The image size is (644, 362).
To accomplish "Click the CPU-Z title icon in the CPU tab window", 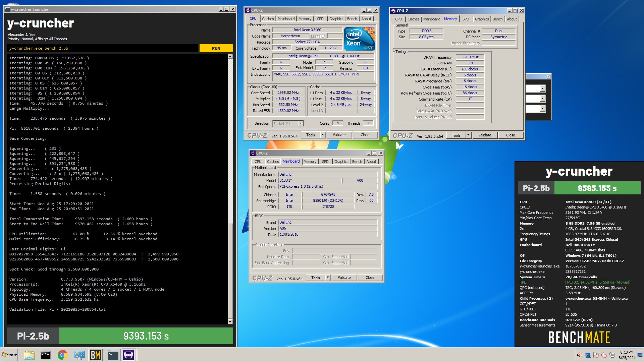I will (x=248, y=10).
